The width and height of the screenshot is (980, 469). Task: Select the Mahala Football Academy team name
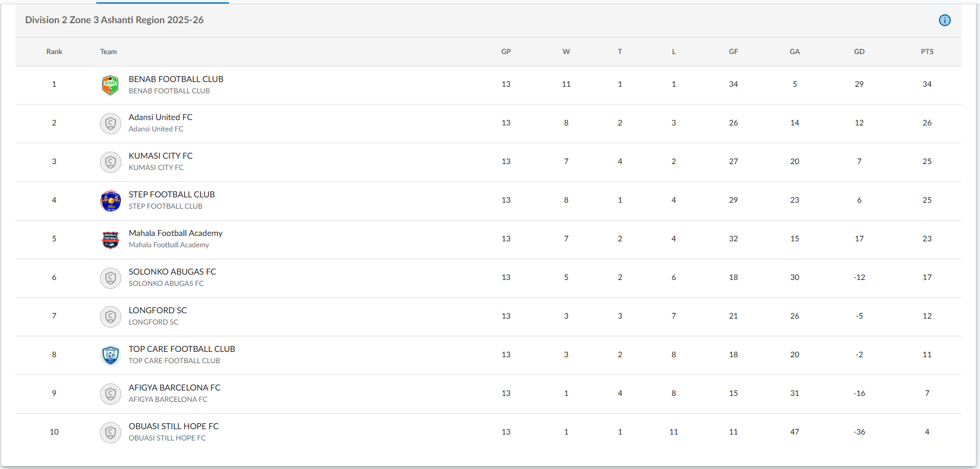pyautogui.click(x=175, y=233)
